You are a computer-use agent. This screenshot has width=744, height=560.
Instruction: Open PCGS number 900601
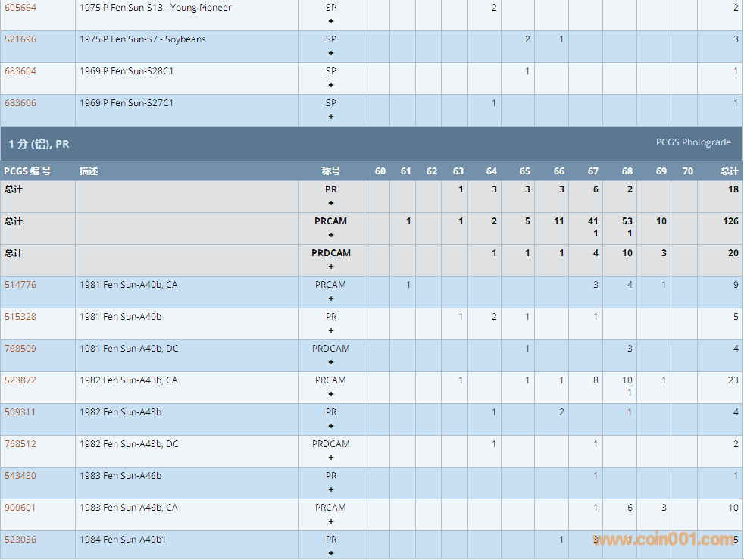click(x=20, y=508)
